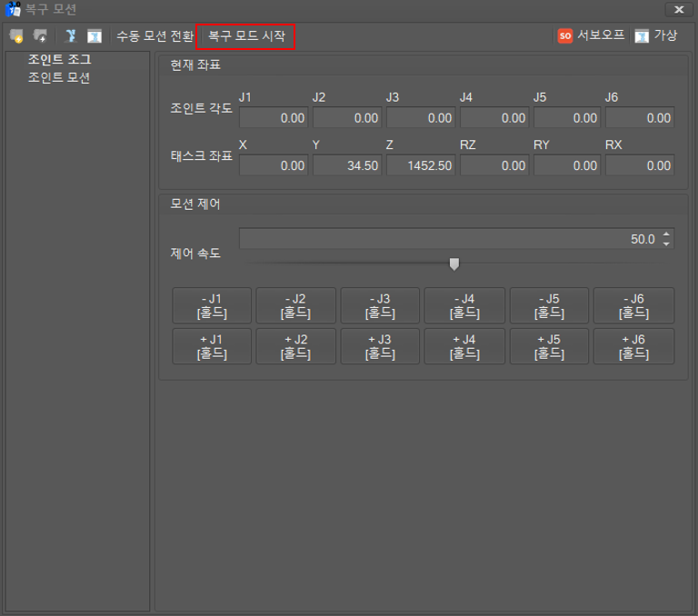
Task: Click the orange SO servo-off icon
Action: 565,36
